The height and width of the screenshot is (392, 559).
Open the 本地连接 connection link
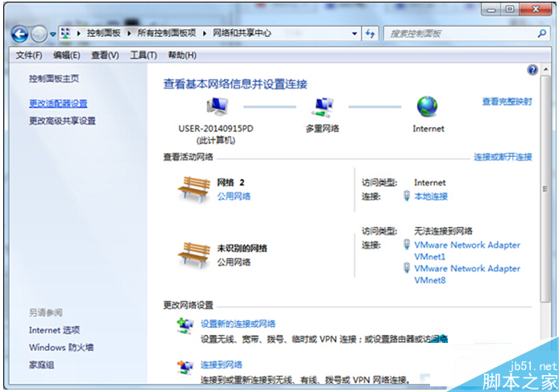coord(431,196)
